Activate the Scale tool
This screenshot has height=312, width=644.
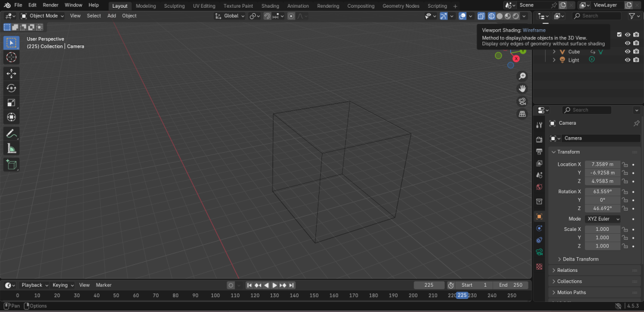11,103
